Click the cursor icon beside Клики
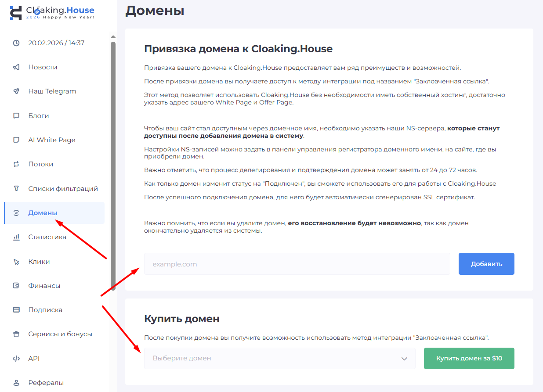The image size is (543, 392). [16, 262]
